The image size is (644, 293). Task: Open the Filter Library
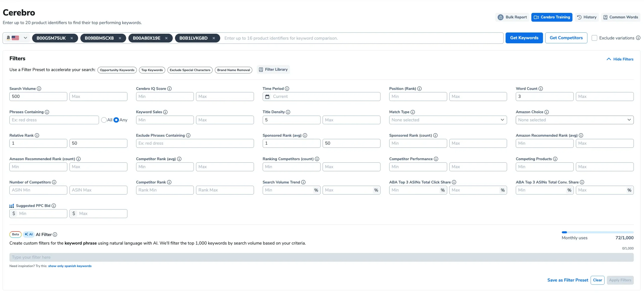(273, 70)
